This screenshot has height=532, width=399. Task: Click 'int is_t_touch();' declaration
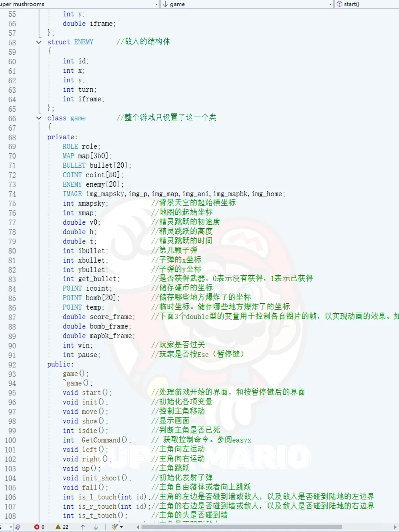[x=95, y=516]
